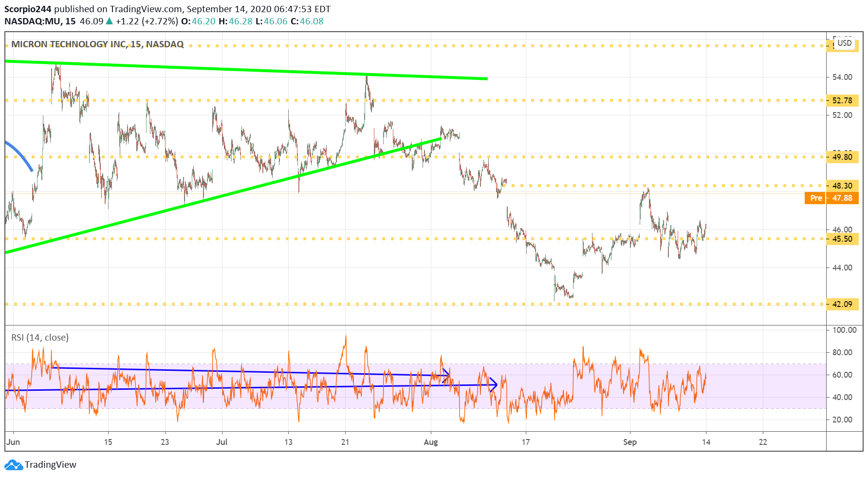
Task: Click the 17 date label on the time axis
Action: pos(526,442)
